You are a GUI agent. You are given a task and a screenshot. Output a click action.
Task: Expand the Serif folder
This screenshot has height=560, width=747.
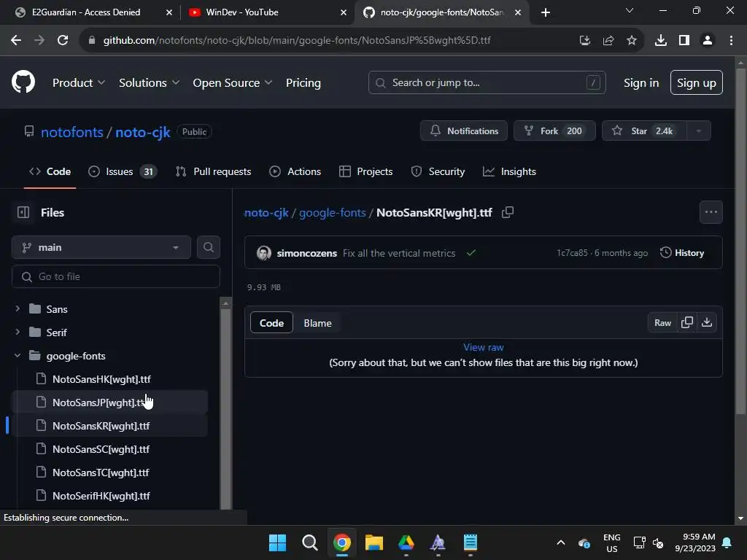point(18,332)
